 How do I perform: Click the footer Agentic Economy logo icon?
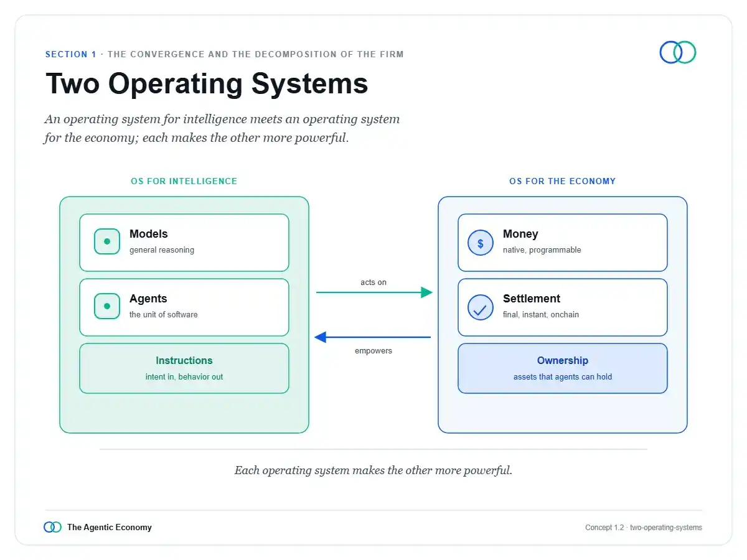(x=53, y=527)
